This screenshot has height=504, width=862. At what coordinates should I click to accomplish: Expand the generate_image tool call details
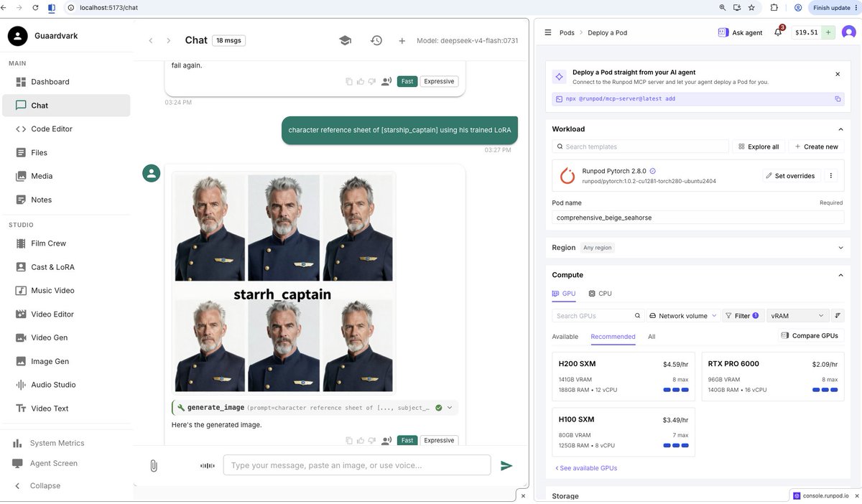pos(450,408)
